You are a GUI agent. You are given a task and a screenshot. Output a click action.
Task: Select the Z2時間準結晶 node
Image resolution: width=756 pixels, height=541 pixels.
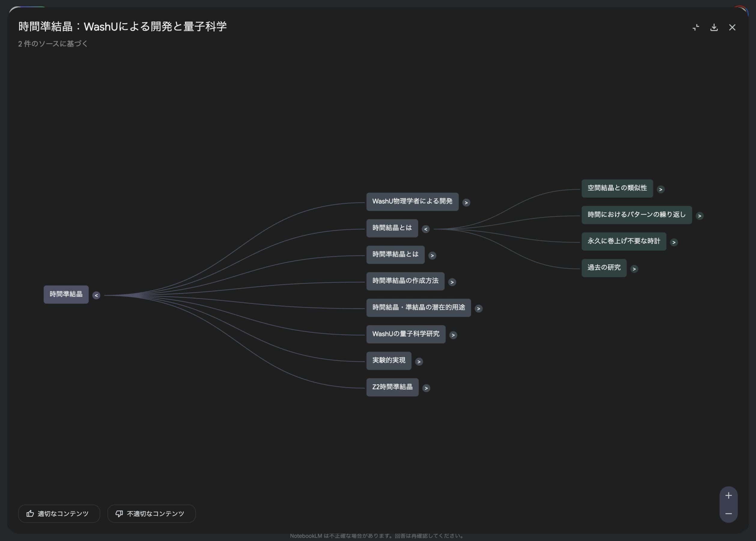pos(393,387)
